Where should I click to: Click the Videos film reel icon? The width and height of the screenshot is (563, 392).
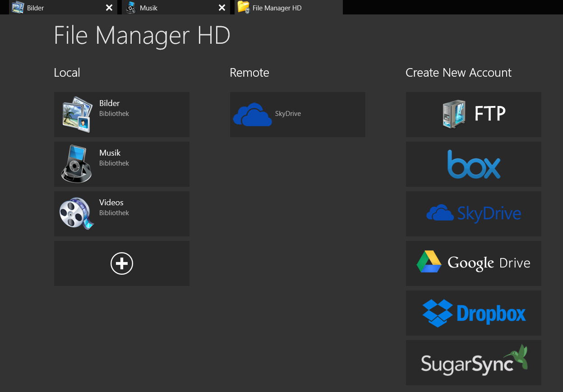(x=77, y=213)
